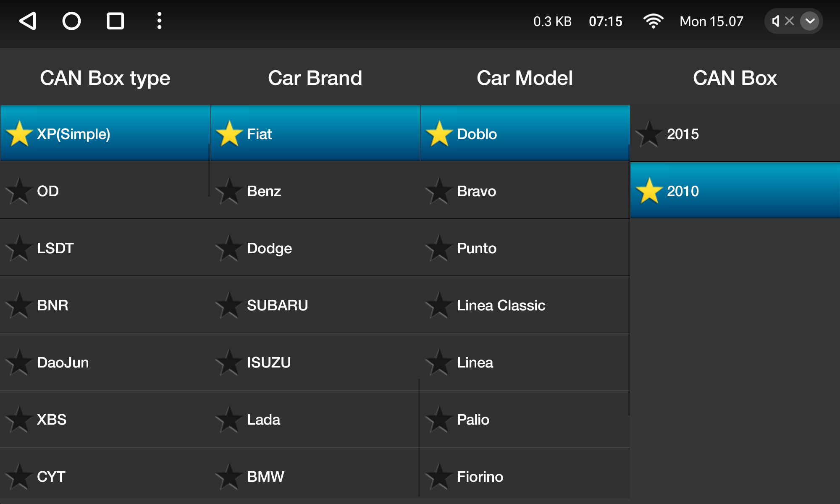Favorite the Benz brand star

click(x=229, y=191)
